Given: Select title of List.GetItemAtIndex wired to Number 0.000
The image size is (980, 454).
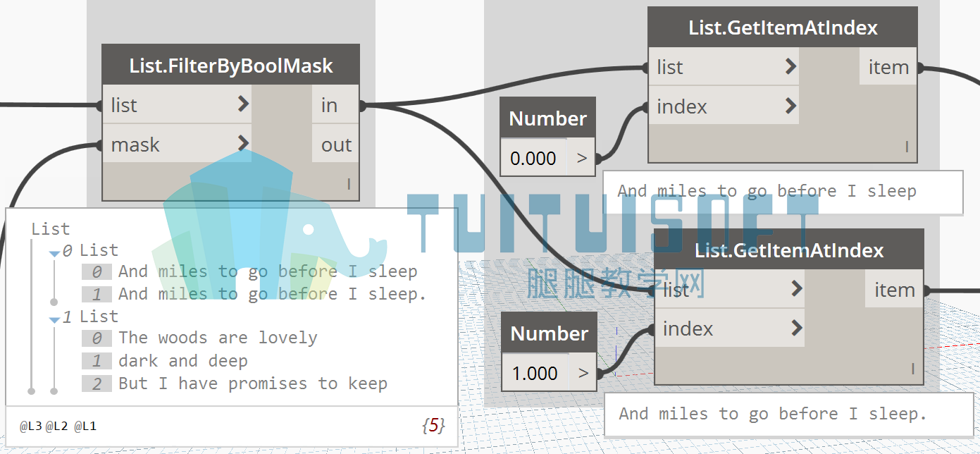Looking at the screenshot, I should point(783,27).
